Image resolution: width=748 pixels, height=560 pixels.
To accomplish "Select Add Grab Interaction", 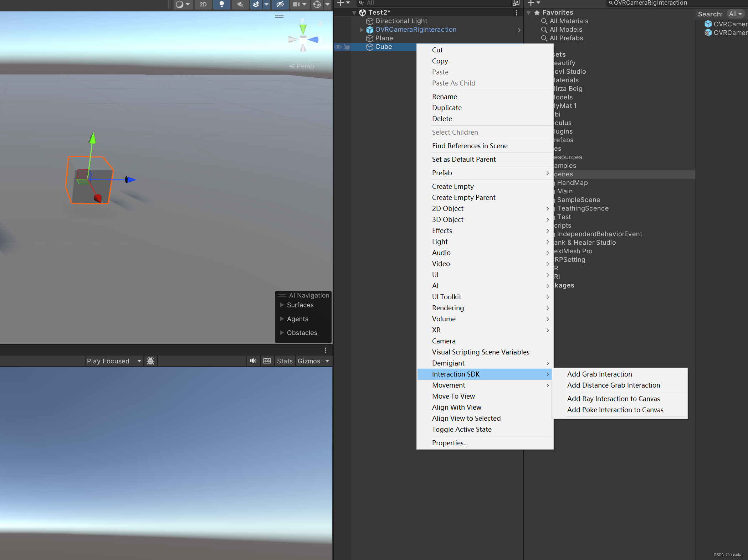I will [x=599, y=374].
